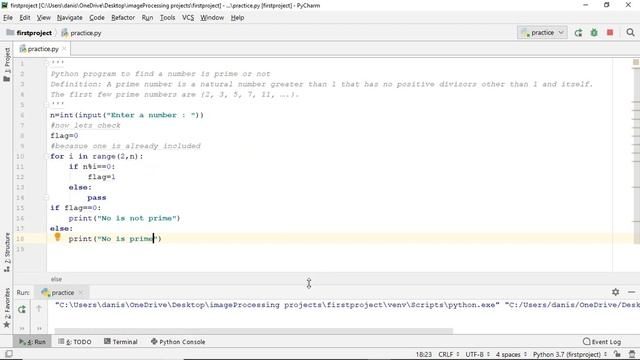Open the Event Log
The width and height of the screenshot is (640, 360).
(602, 342)
